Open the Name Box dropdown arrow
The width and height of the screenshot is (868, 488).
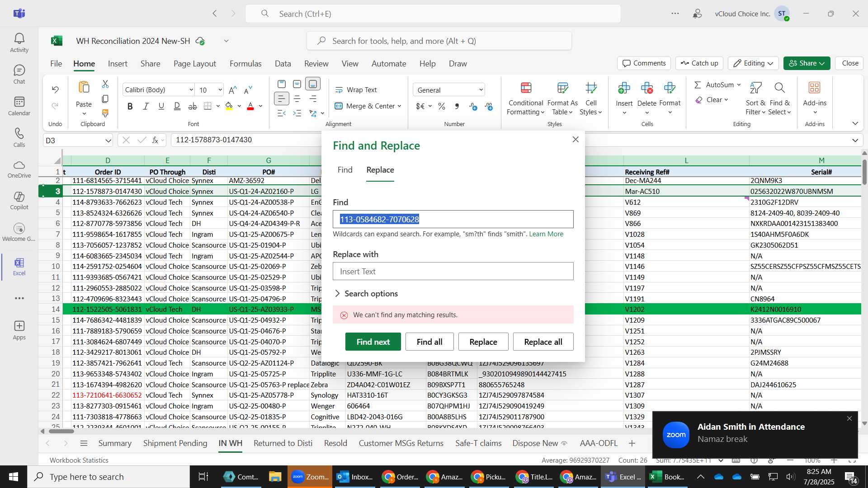108,141
